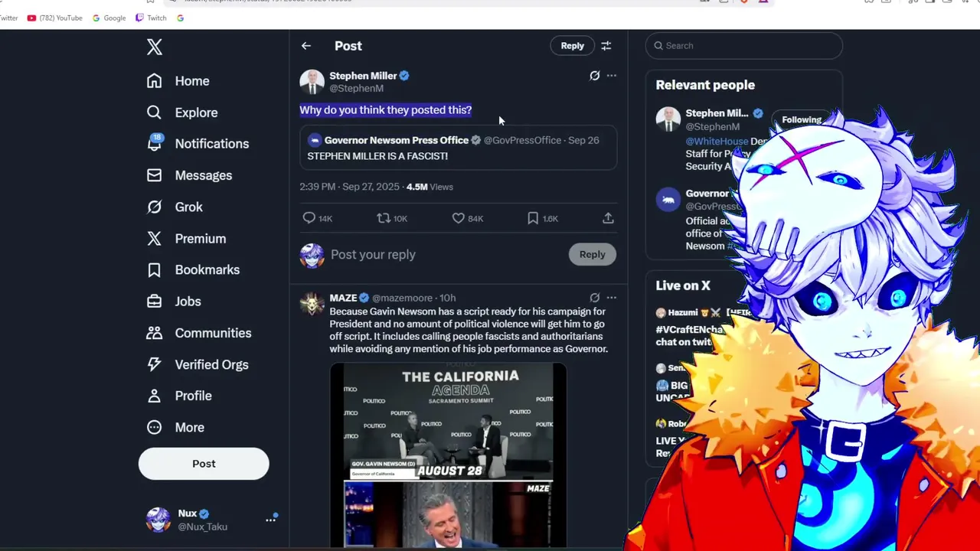Open the Twitch bookmark in browser bar
This screenshot has width=980, height=551.
[x=151, y=18]
